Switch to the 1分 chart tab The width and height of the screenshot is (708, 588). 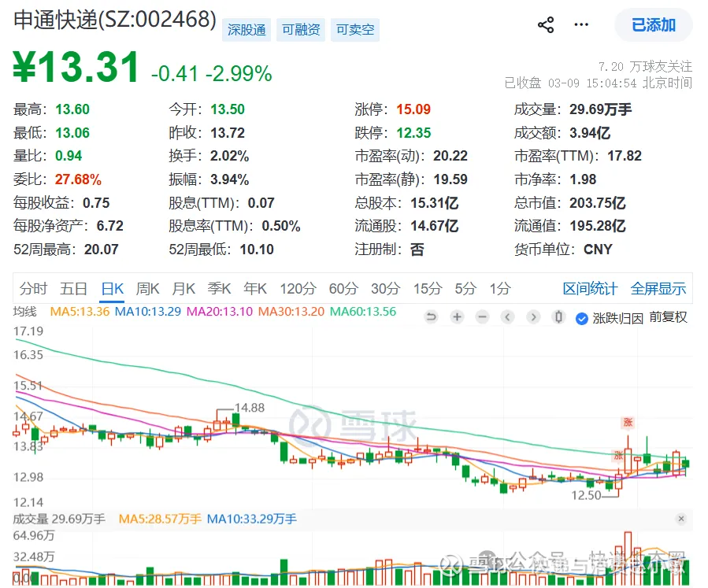click(500, 288)
